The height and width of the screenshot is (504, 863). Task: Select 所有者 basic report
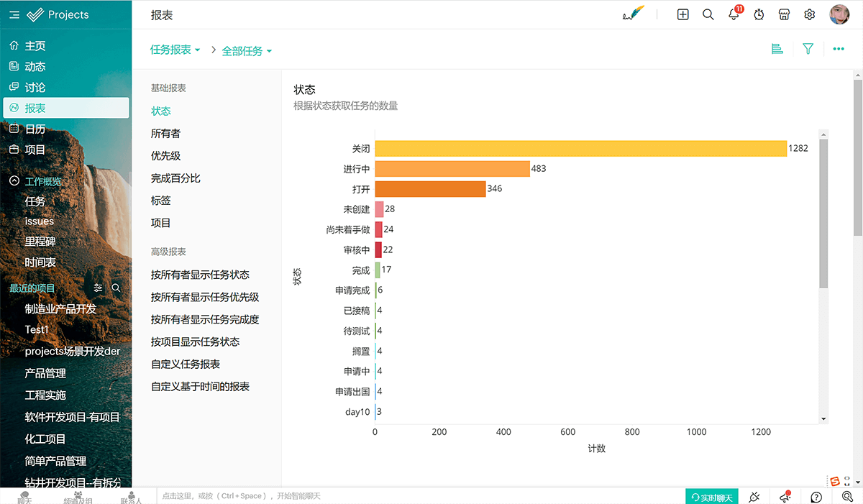point(165,134)
